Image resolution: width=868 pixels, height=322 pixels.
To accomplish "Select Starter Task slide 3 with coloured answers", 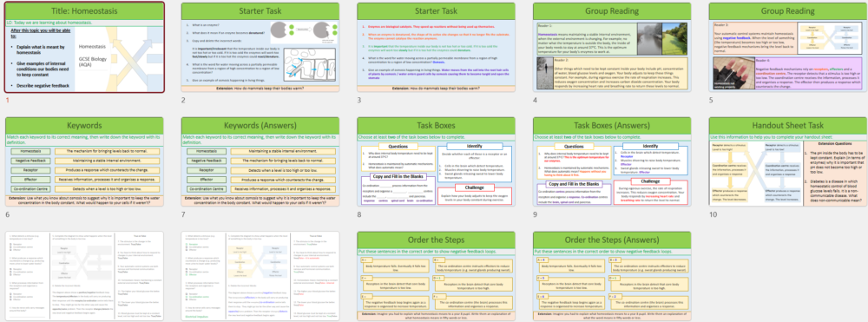I will click(x=437, y=47).
